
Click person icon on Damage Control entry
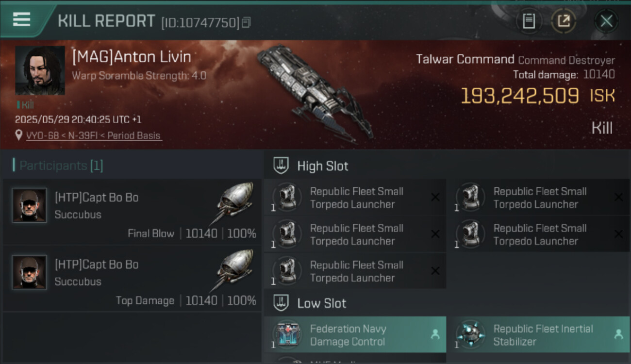pyautogui.click(x=435, y=334)
